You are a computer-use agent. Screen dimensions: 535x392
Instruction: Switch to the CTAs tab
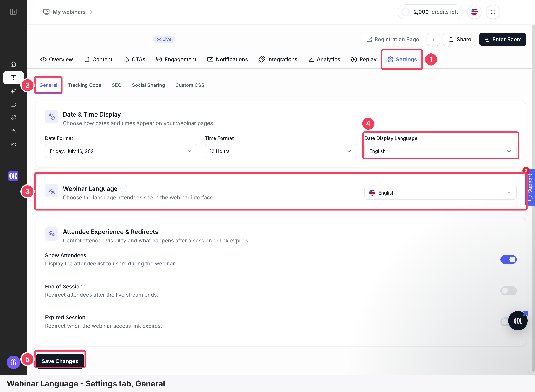134,59
